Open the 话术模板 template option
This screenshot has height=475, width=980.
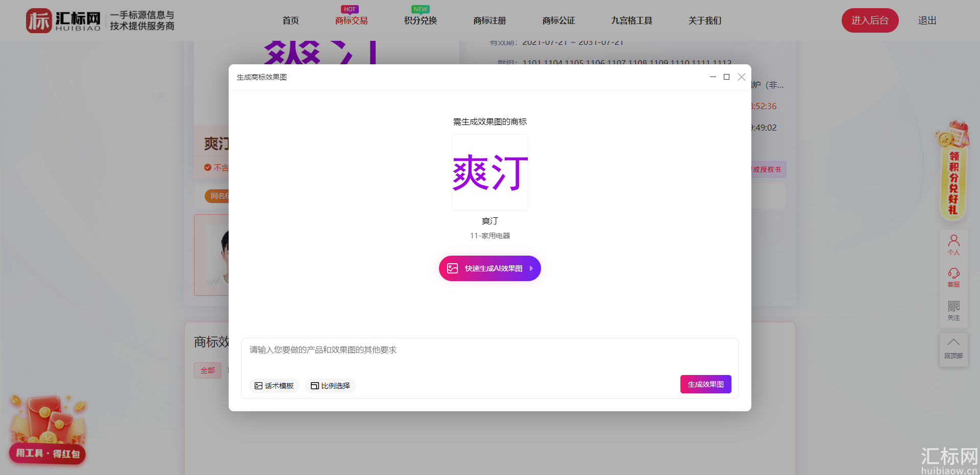274,386
